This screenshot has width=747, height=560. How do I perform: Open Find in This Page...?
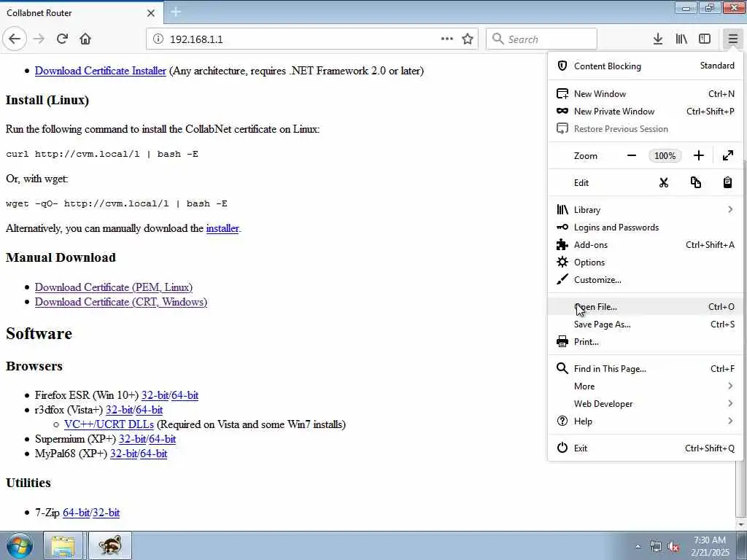[x=645, y=369]
